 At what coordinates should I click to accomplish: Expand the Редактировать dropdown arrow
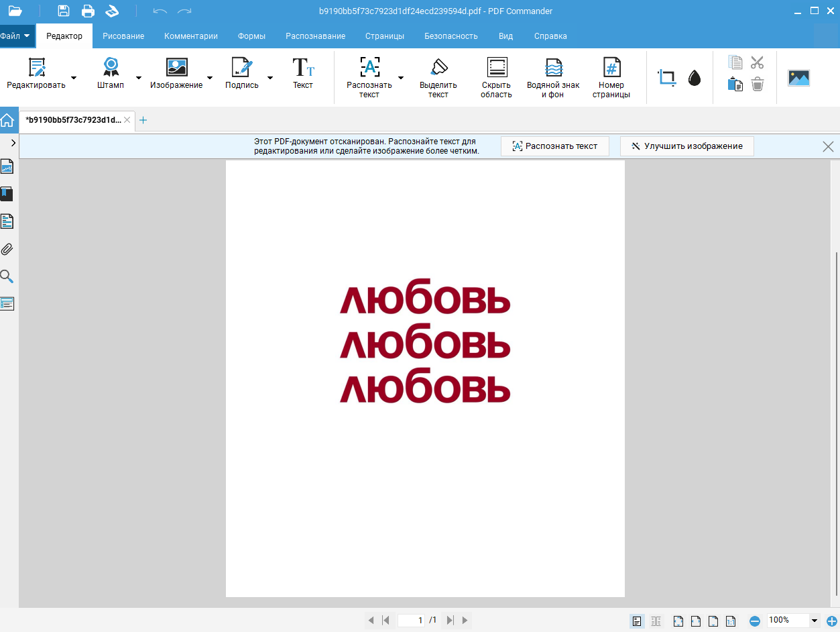(x=74, y=78)
